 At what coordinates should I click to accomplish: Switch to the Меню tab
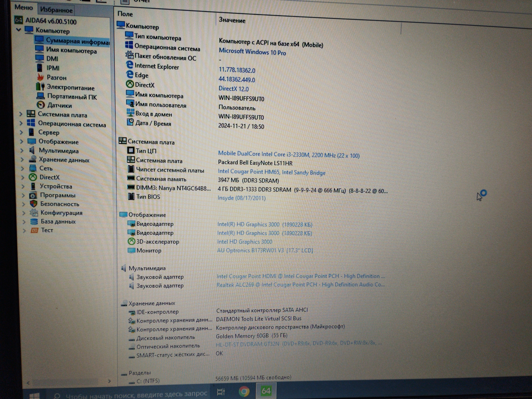point(24,7)
